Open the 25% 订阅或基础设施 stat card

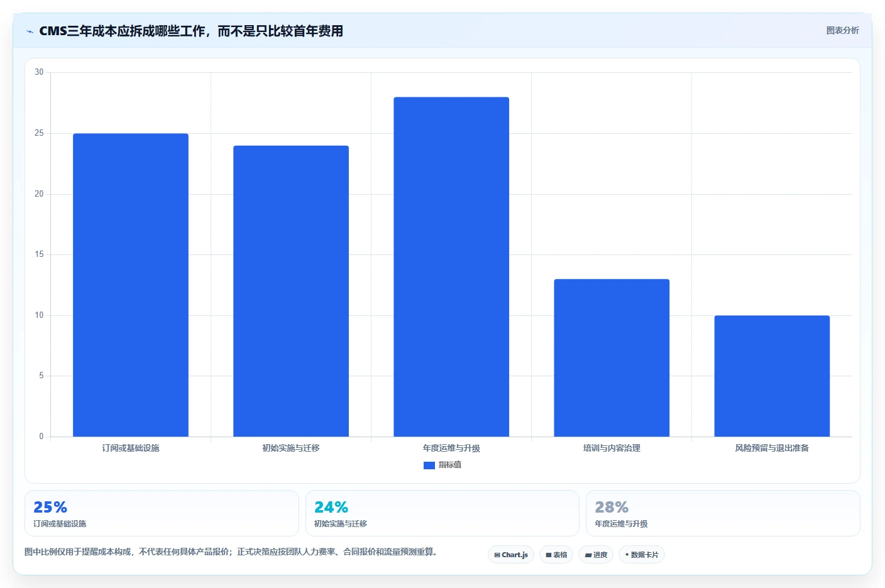coord(162,513)
